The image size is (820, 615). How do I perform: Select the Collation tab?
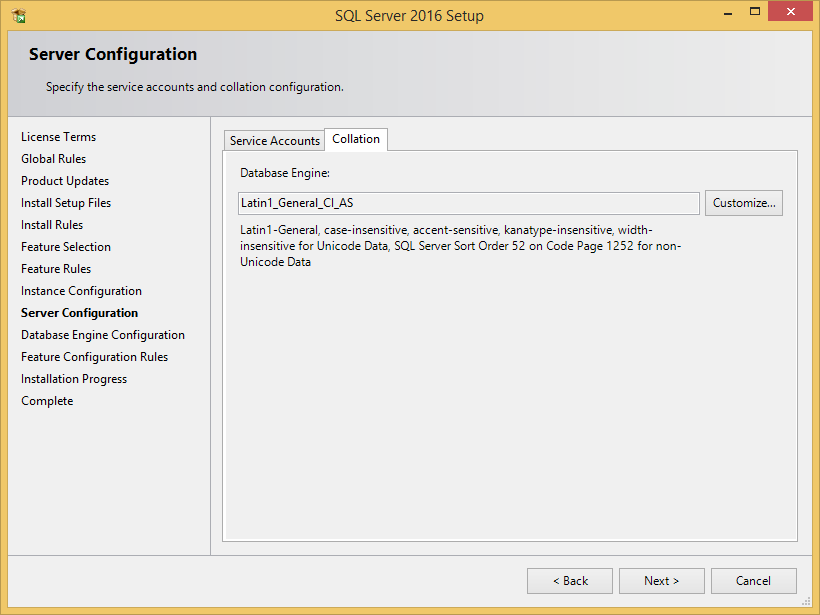point(356,139)
